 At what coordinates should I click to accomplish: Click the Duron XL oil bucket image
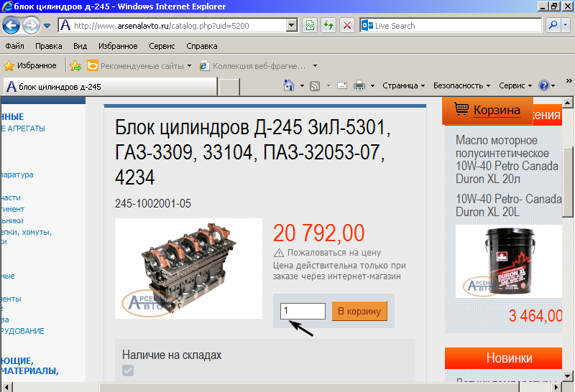[509, 261]
